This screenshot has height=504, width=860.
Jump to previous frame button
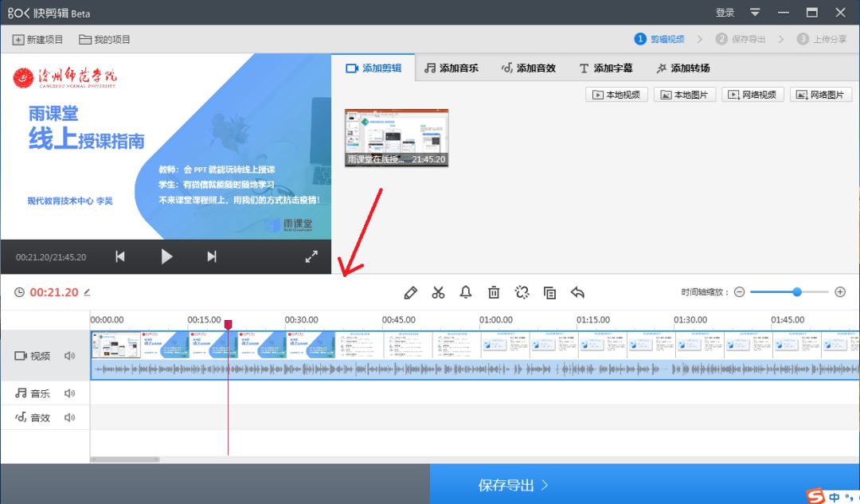tap(120, 256)
